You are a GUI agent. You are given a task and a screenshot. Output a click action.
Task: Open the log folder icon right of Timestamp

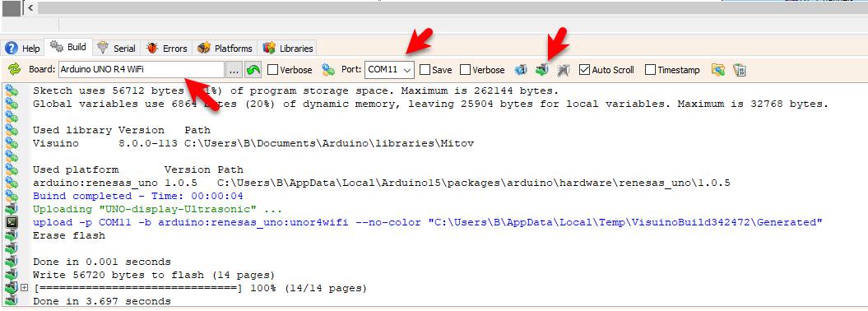[x=718, y=70]
